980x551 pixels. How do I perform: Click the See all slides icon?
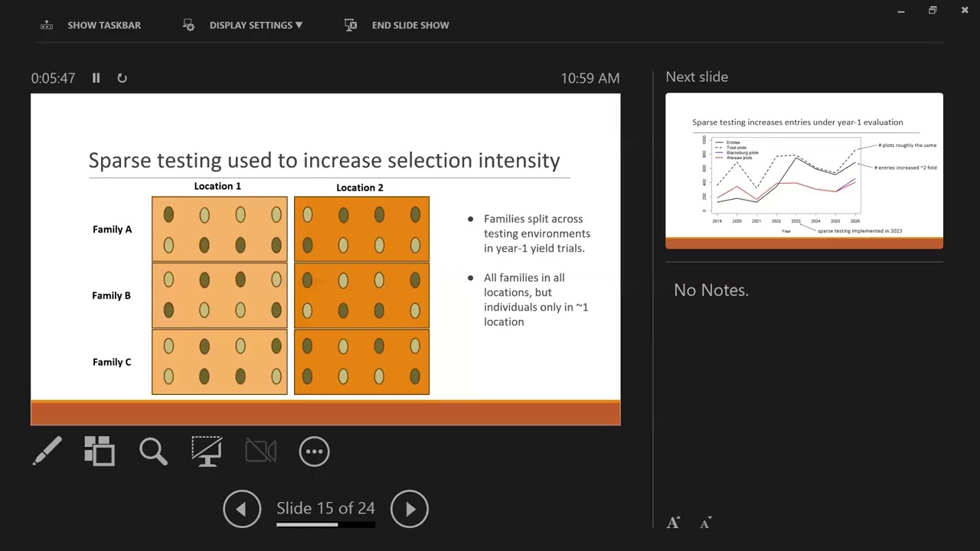(x=100, y=452)
